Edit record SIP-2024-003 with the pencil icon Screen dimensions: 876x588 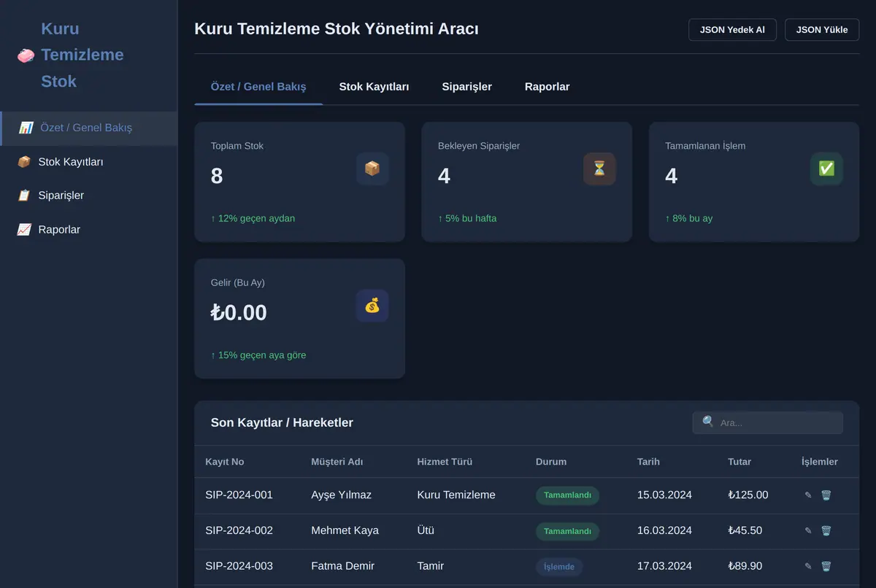[x=808, y=566]
